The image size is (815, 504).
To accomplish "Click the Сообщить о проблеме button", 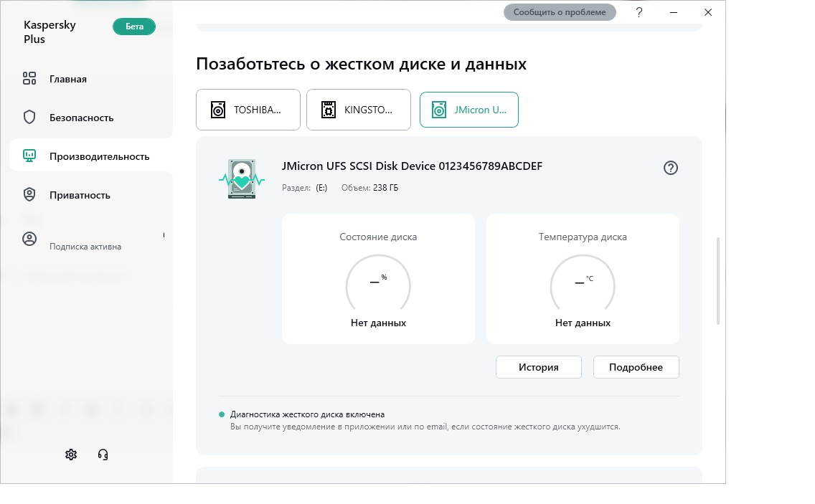I will (560, 12).
